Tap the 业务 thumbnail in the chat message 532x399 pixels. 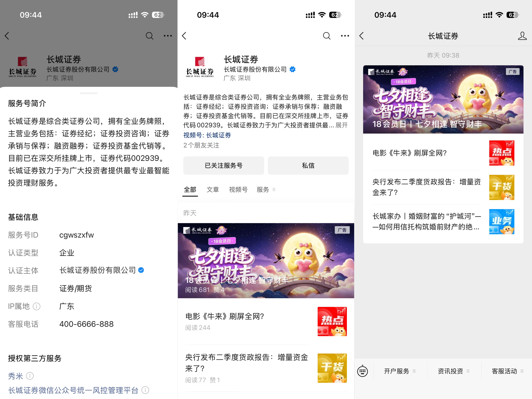(502, 222)
